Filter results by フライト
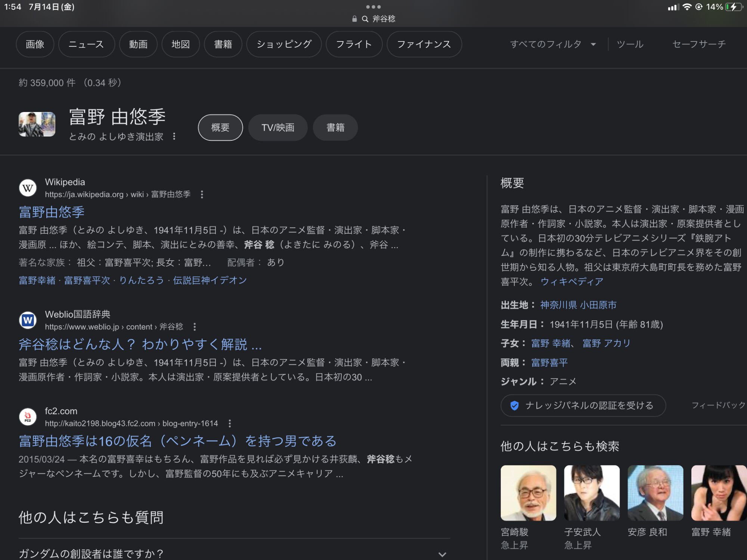 [354, 44]
